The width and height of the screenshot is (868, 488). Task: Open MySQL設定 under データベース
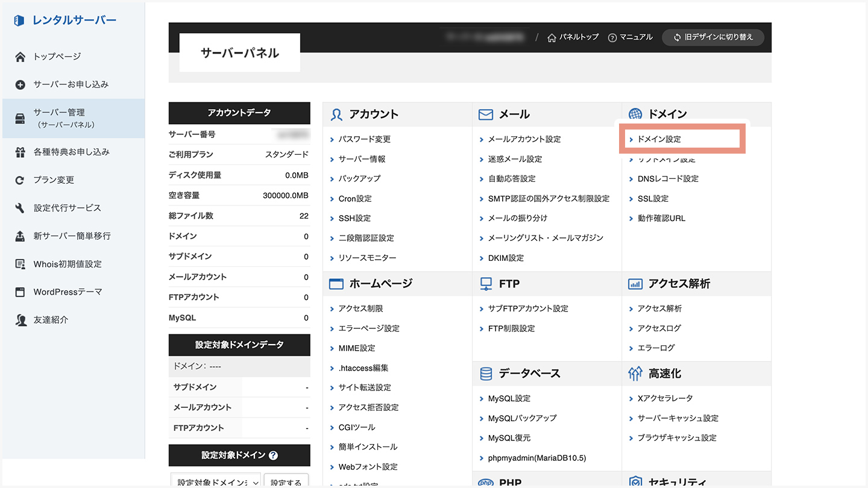[509, 399]
